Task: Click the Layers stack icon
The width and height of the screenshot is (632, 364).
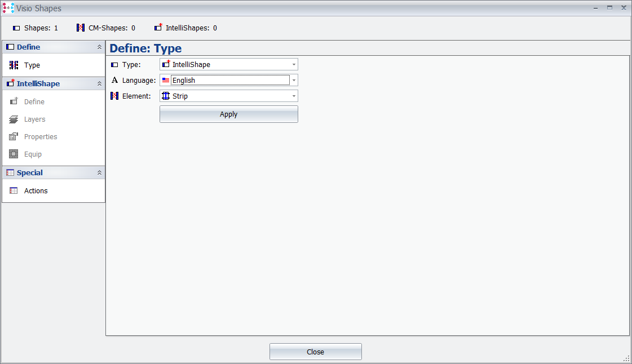Action: coord(14,119)
